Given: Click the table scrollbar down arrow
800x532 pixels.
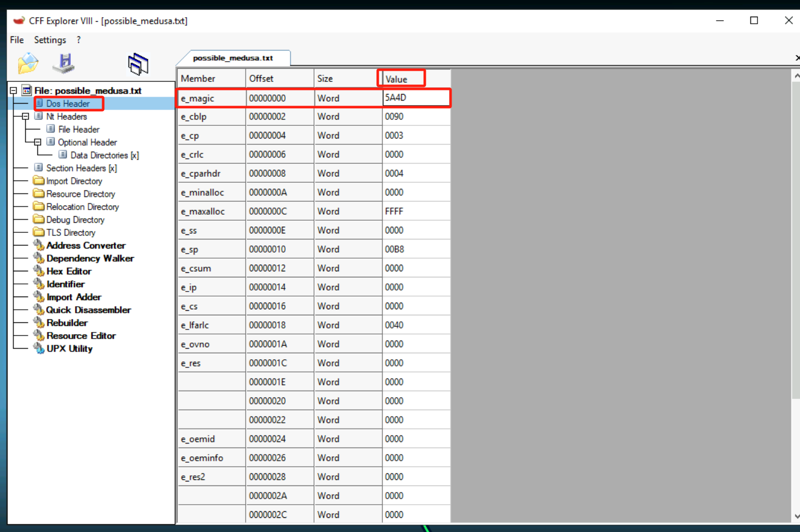Looking at the screenshot, I should click(x=796, y=516).
